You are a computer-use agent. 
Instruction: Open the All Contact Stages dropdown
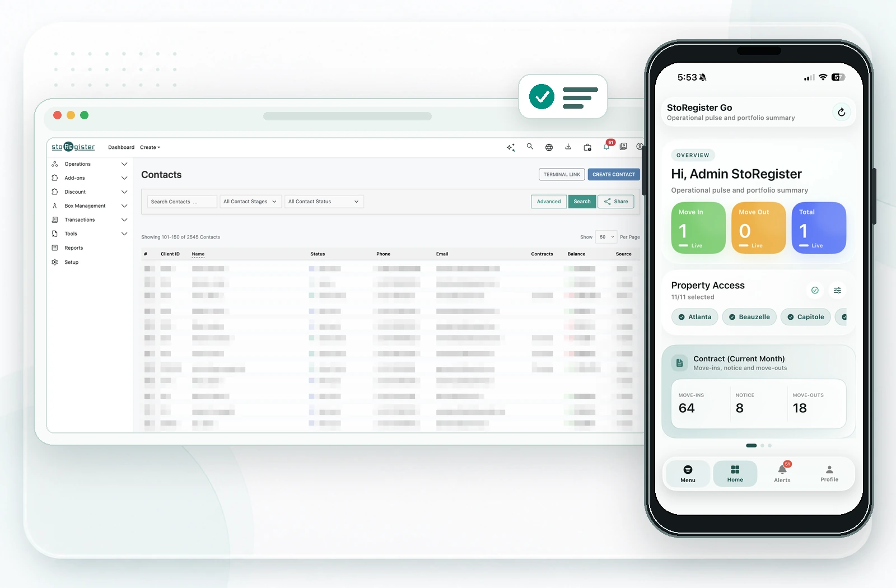(250, 202)
